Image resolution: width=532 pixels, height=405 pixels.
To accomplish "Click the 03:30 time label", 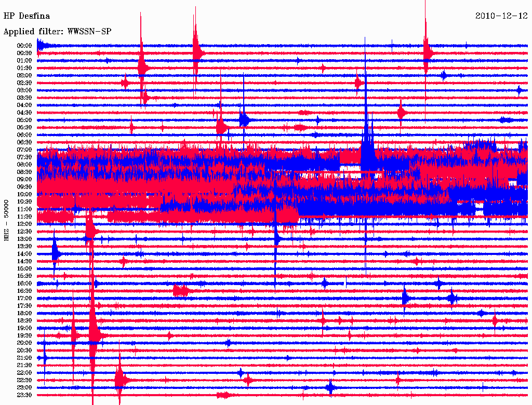I will pyautogui.click(x=24, y=98).
